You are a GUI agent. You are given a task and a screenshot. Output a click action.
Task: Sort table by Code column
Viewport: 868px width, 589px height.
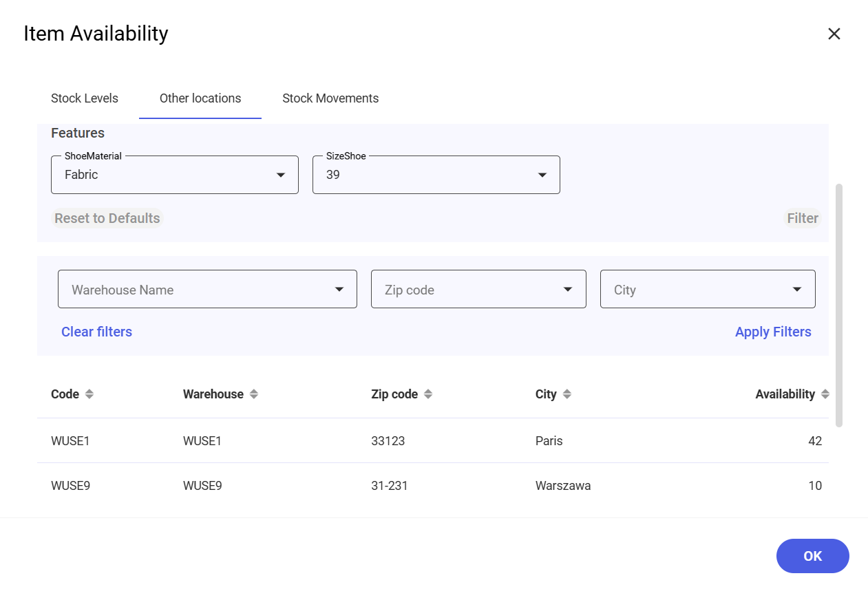pos(72,394)
